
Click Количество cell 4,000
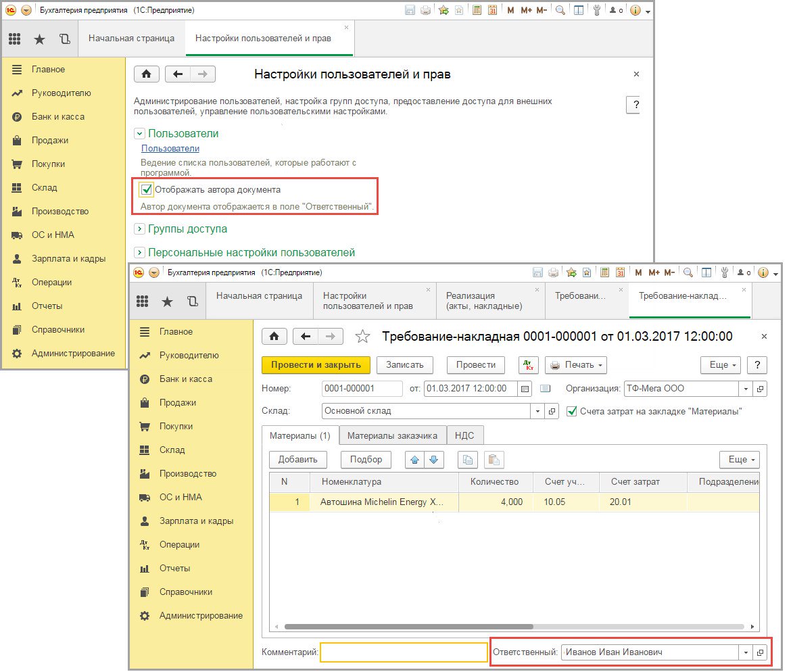click(496, 502)
